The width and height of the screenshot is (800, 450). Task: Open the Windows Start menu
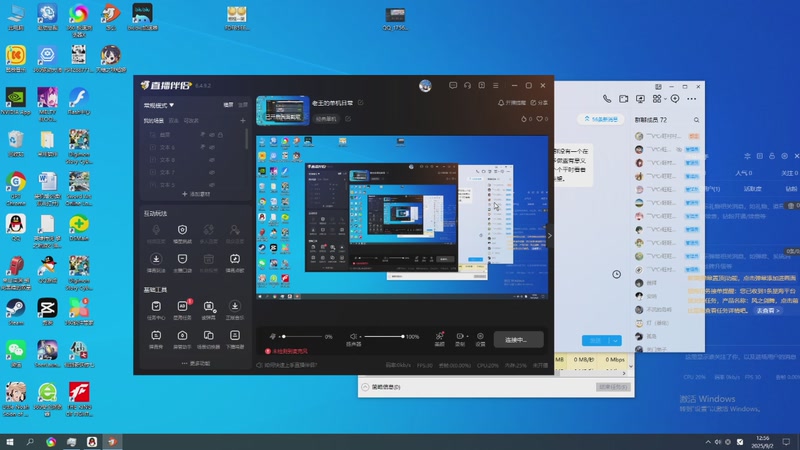point(9,442)
